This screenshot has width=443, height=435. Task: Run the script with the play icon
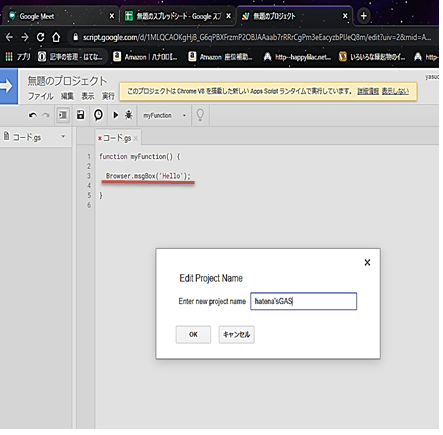tap(116, 115)
